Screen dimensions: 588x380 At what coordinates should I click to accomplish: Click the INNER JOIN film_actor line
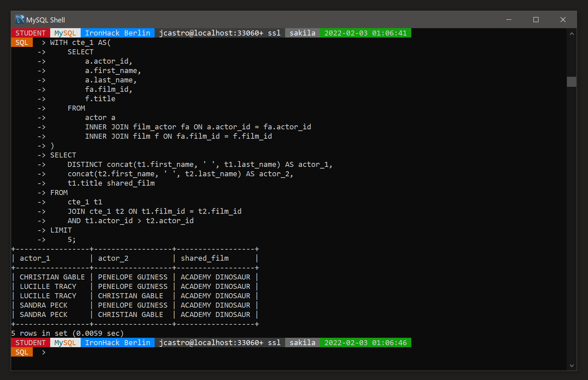(x=198, y=127)
